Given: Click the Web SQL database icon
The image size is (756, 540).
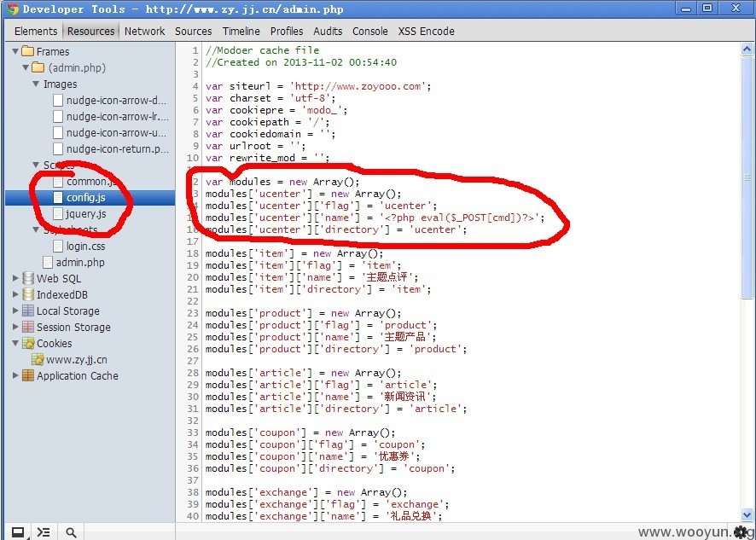Looking at the screenshot, I should [x=28, y=278].
